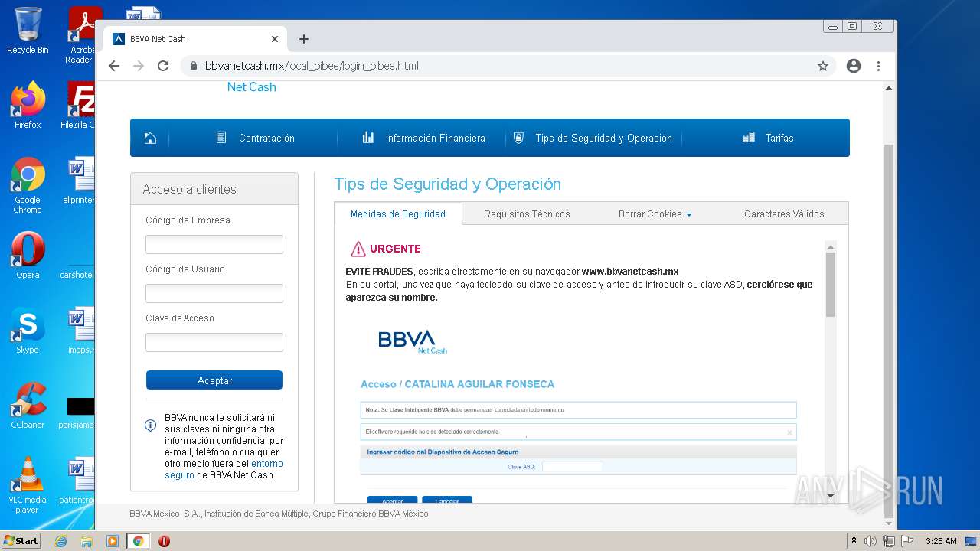Click the BBVA Net Cash logo image
The height and width of the screenshot is (551, 980).
[413, 341]
